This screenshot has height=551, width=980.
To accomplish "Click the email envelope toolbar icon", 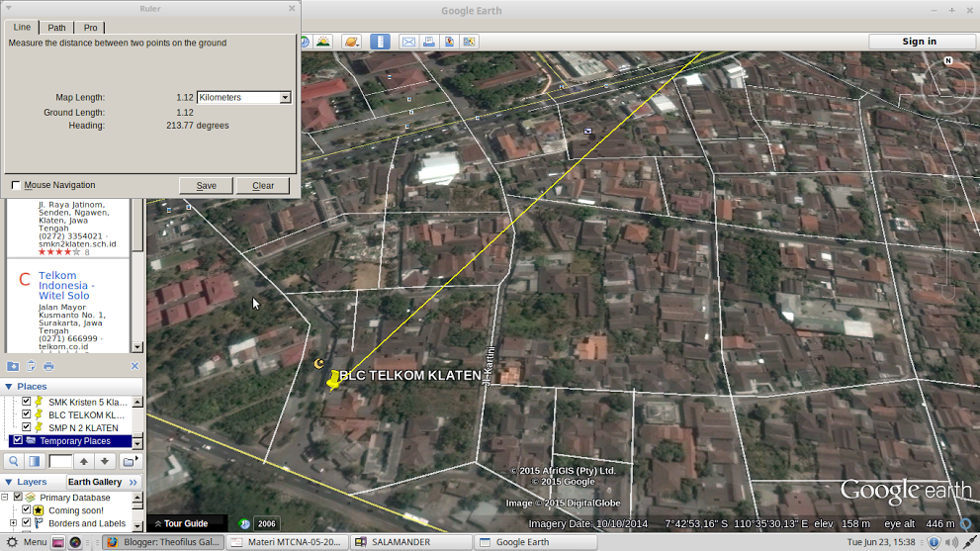I will (408, 42).
